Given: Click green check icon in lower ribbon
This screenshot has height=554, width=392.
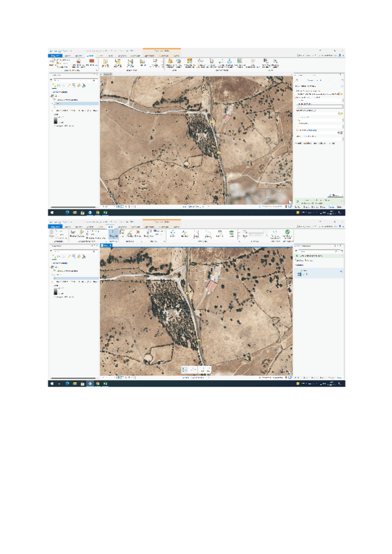Looking at the screenshot, I should 287,232.
